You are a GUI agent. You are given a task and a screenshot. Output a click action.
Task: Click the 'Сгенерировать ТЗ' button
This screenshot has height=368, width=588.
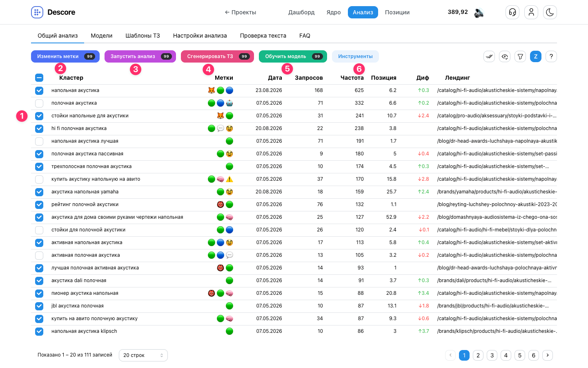coord(217,56)
